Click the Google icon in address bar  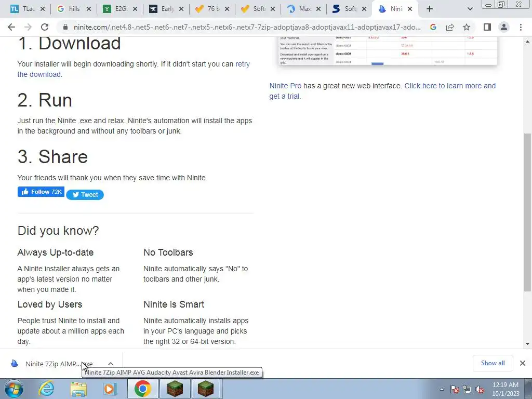click(x=433, y=27)
